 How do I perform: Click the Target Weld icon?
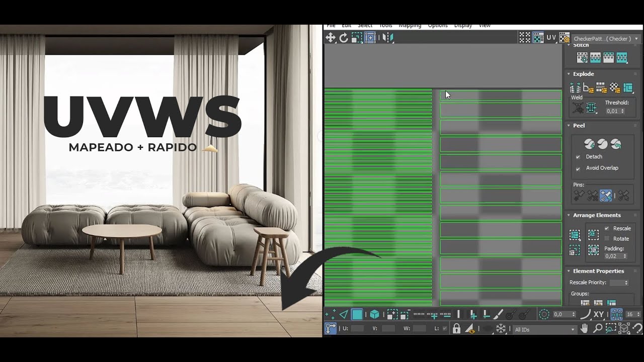point(578,108)
